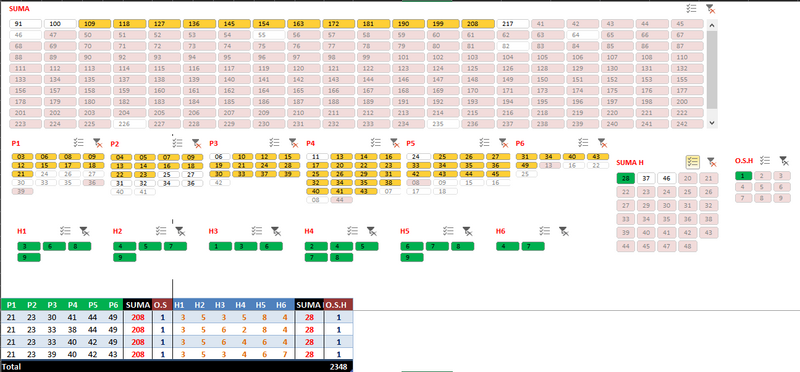The image size is (800, 372).
Task: Toggle multi-select on the H1 slicer
Action: [x=65, y=231]
